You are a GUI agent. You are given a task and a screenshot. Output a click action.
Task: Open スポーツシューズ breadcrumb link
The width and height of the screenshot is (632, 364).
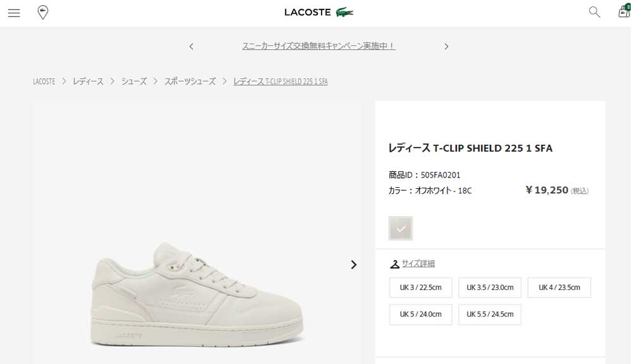190,82
